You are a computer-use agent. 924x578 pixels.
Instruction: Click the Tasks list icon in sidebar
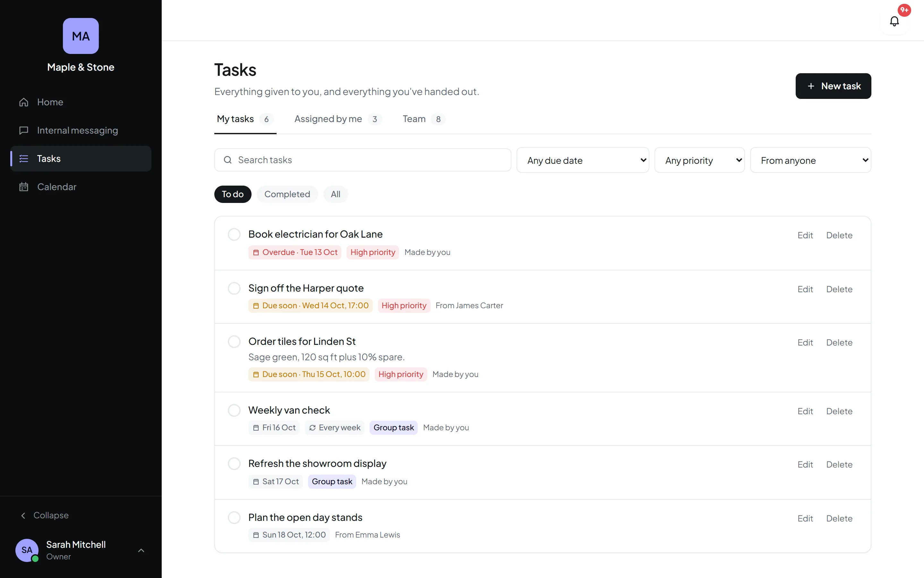tap(24, 159)
